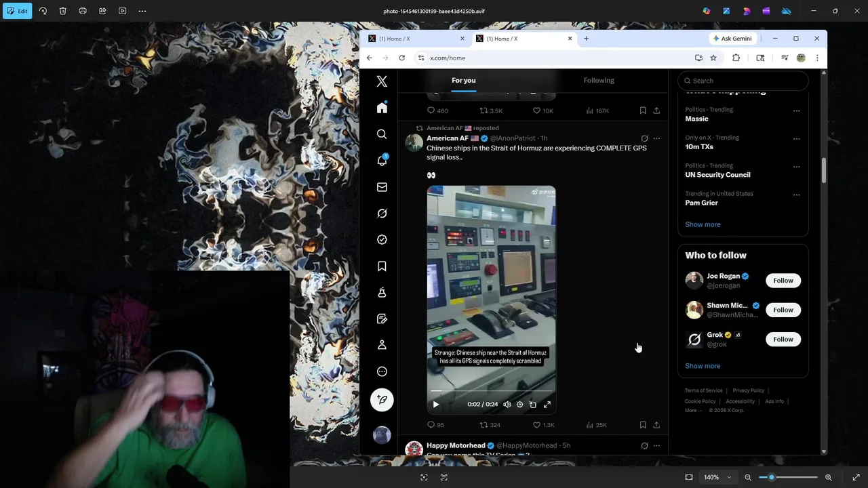This screenshot has height=488, width=868.
Task: Open Chrome media controls music icon
Action: 785,58
